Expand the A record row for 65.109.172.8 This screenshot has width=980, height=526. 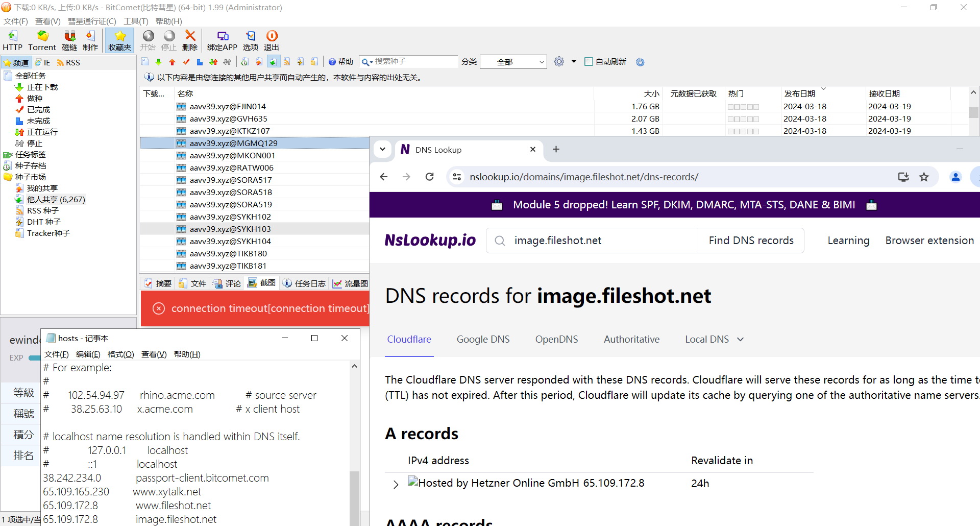click(x=396, y=484)
